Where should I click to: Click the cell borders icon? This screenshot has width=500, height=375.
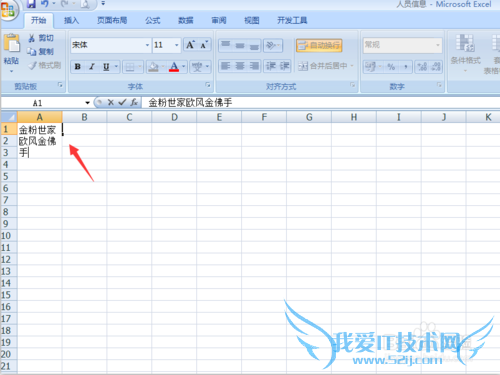pos(130,67)
